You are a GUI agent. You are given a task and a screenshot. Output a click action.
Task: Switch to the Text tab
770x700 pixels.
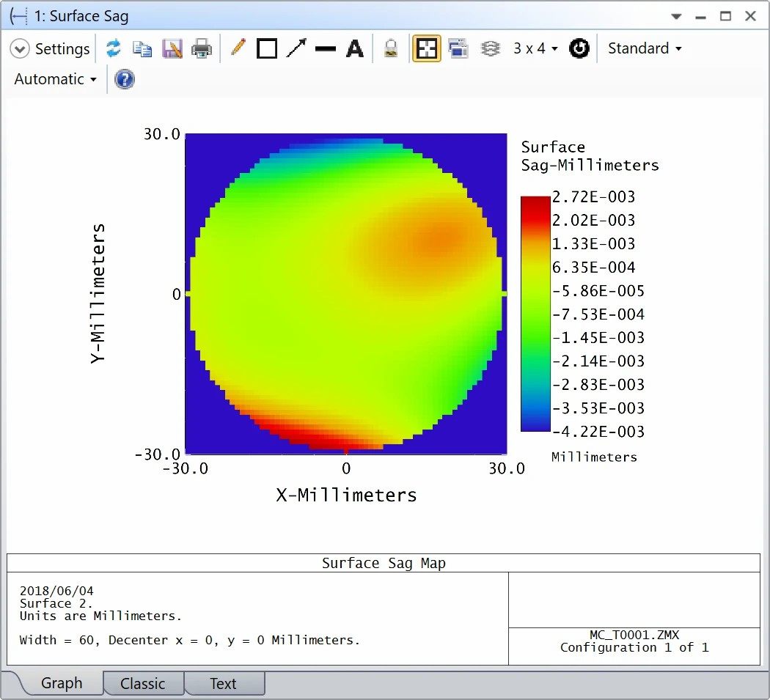pyautogui.click(x=223, y=684)
